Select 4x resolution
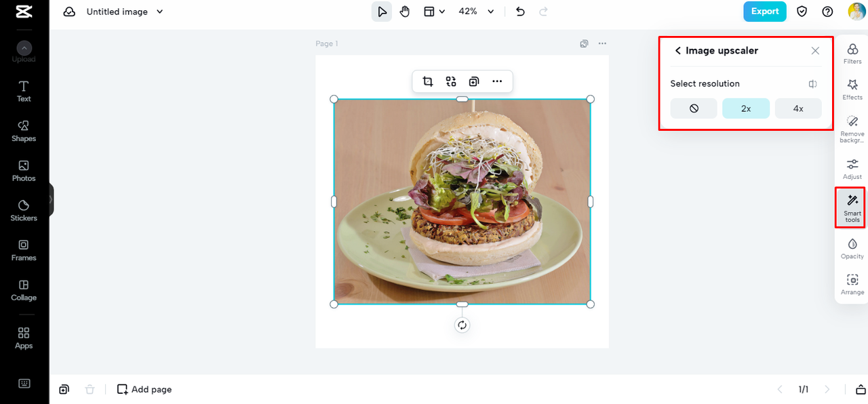 (x=798, y=108)
